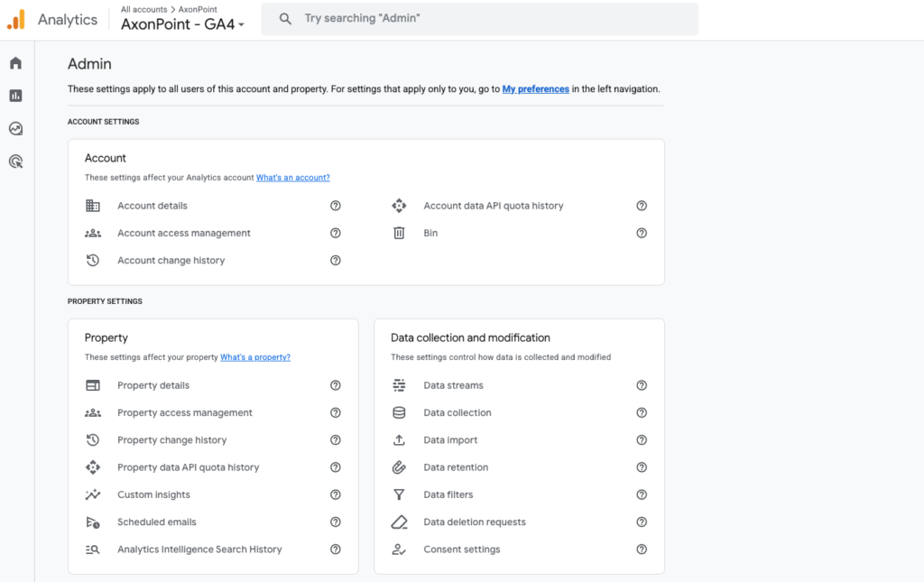This screenshot has height=582, width=924.
Task: Click help icon for Data deletion requests
Action: 642,522
